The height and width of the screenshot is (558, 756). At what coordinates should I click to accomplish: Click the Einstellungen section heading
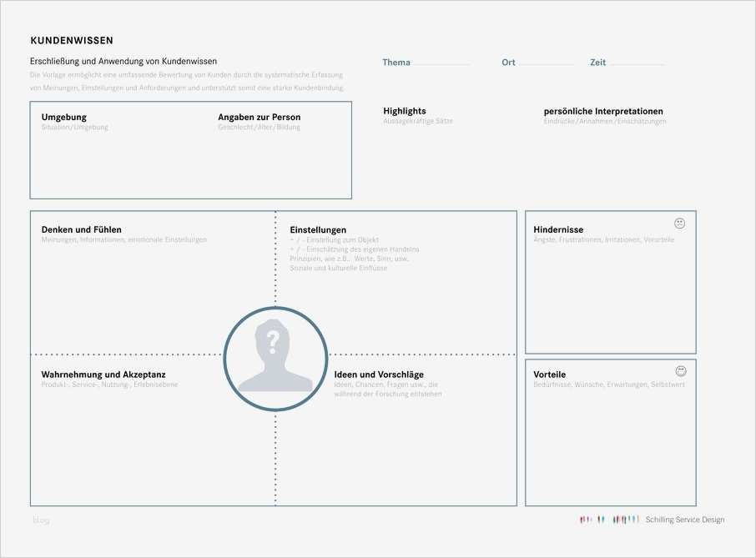[318, 230]
